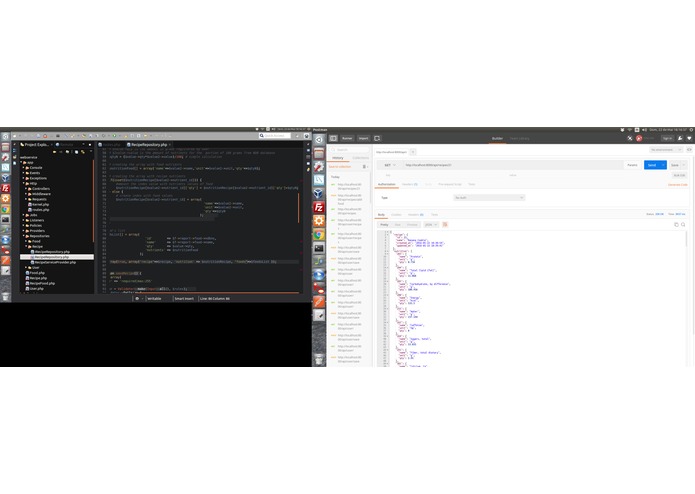Click the Runner button

pyautogui.click(x=347, y=138)
